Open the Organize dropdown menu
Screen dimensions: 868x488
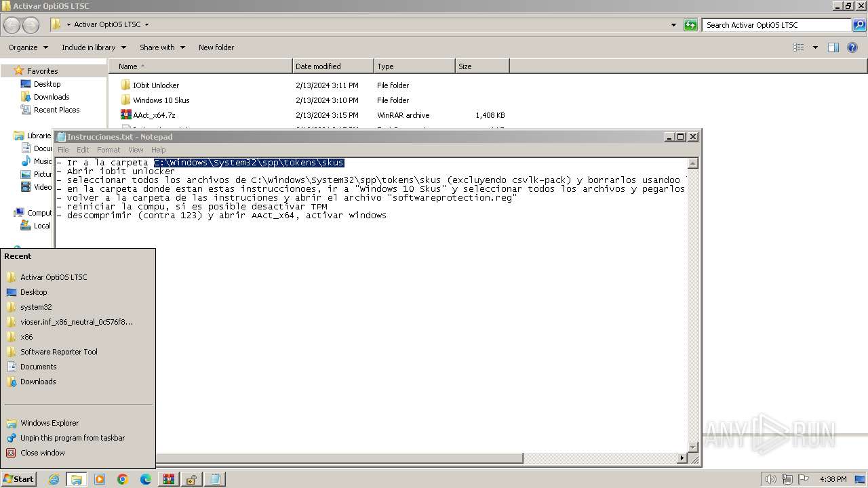28,47
